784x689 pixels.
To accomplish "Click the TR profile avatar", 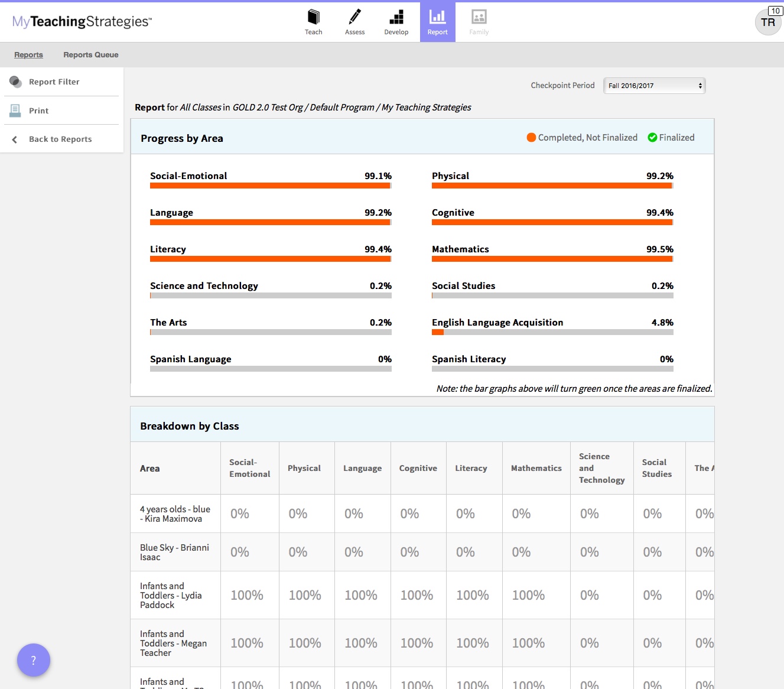I will [767, 22].
